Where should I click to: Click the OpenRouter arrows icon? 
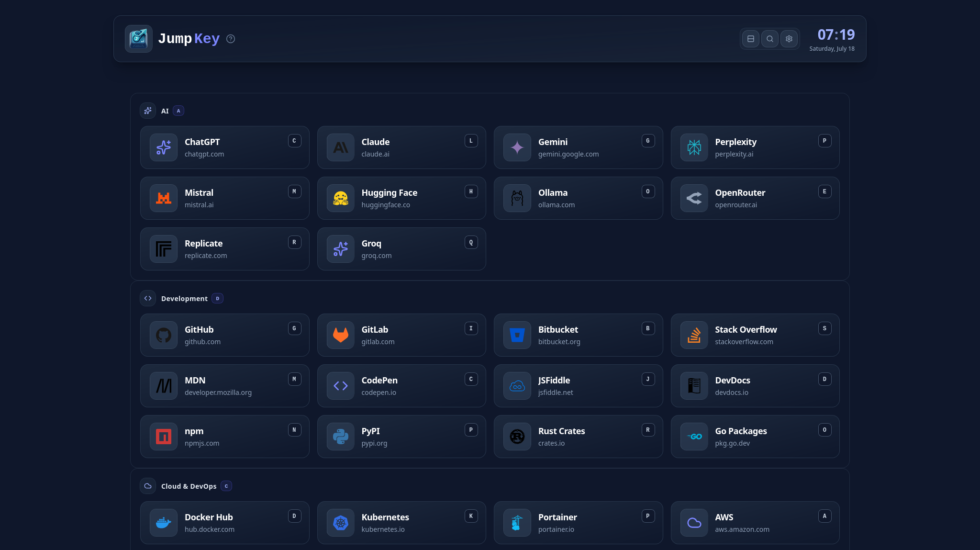coord(694,198)
